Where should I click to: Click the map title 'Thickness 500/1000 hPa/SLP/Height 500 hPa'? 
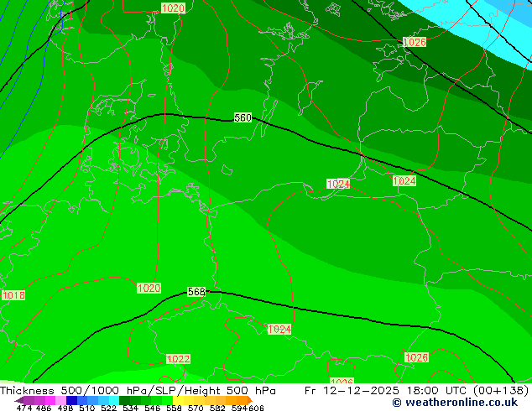pyautogui.click(x=138, y=391)
